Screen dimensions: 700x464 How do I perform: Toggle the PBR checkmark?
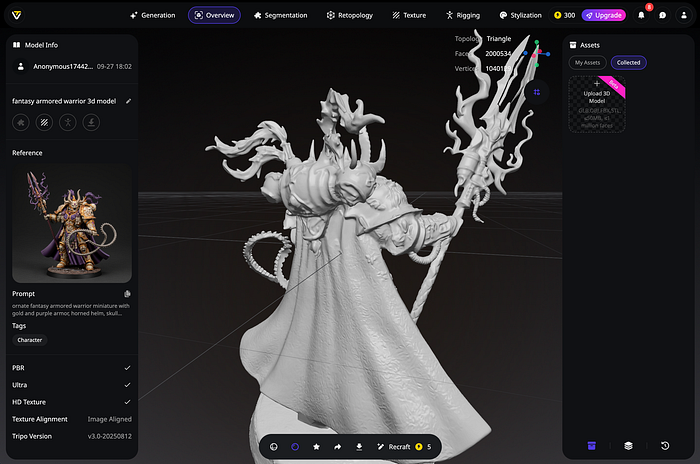126,368
